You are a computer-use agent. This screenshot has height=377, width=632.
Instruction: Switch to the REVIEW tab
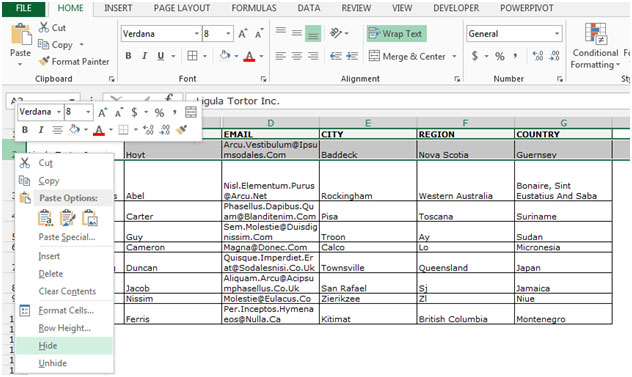point(356,8)
